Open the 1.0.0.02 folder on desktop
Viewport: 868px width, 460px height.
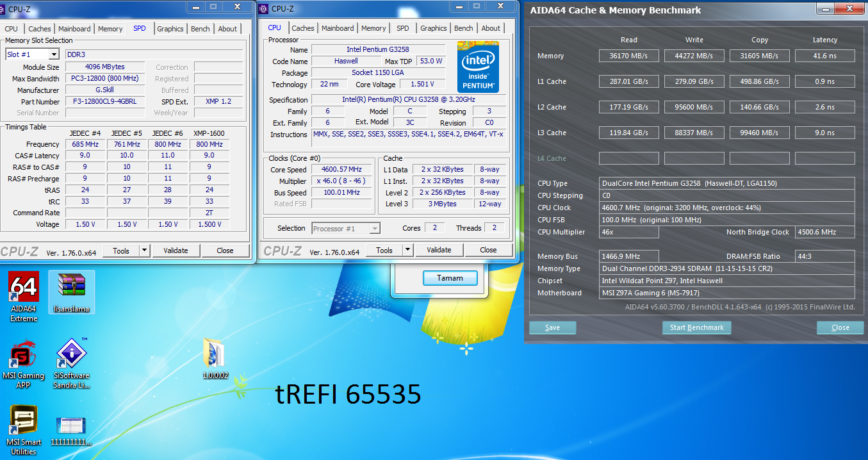[x=215, y=359]
